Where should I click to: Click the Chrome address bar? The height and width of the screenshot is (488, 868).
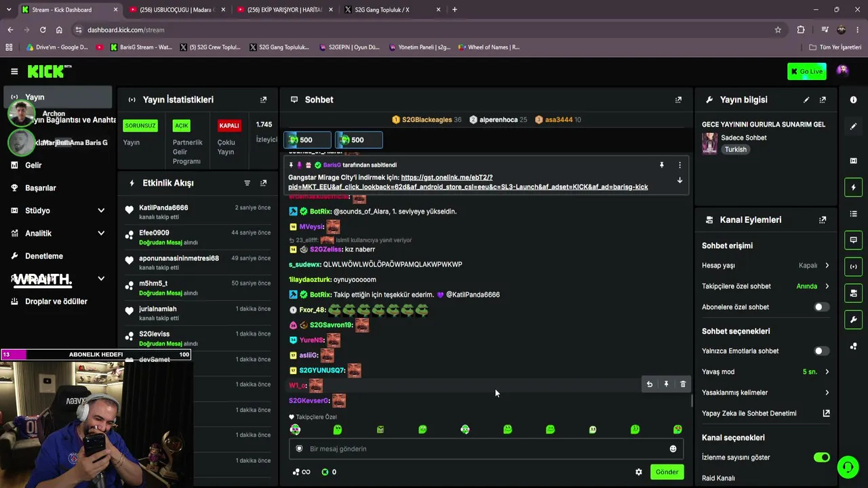(x=427, y=30)
